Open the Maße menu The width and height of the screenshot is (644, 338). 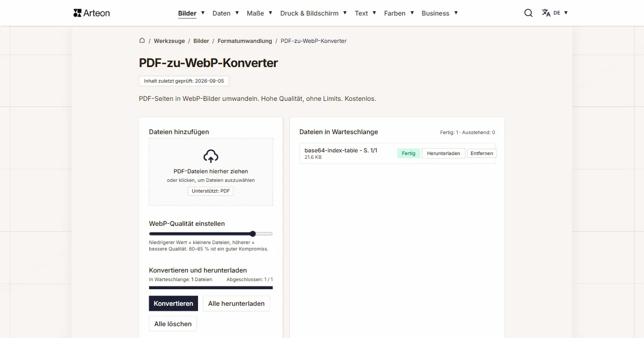pos(255,13)
